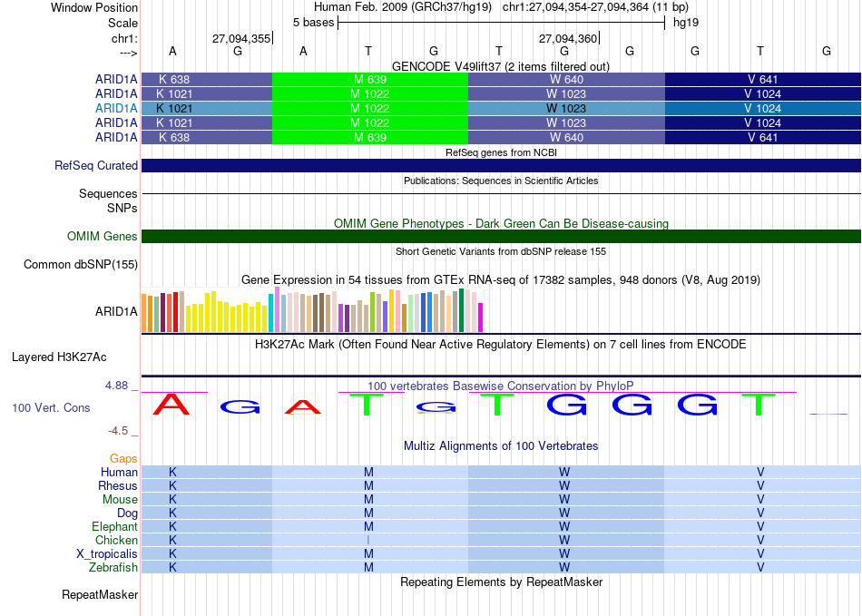Click the '5 bases' scale bar text

pos(313,23)
